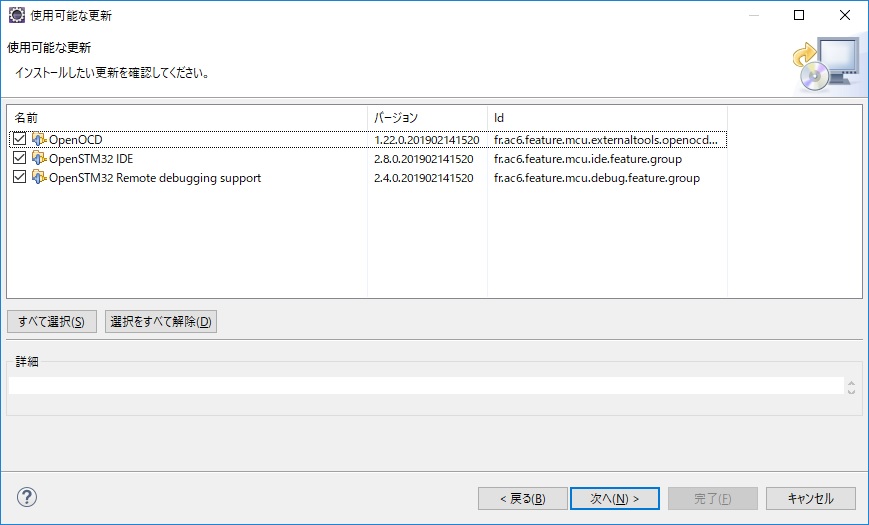Screen dimensions: 869x525
Task: Click the Eclipse window title icon
Action: 17,15
